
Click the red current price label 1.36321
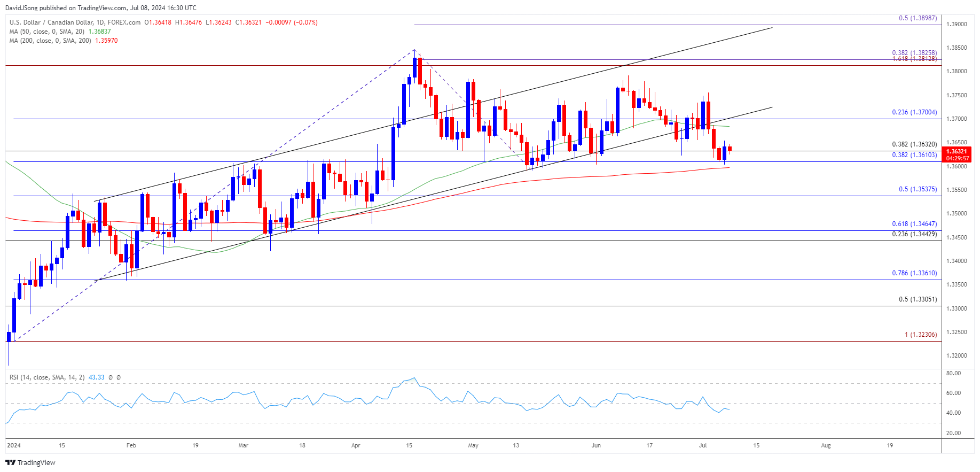point(957,152)
